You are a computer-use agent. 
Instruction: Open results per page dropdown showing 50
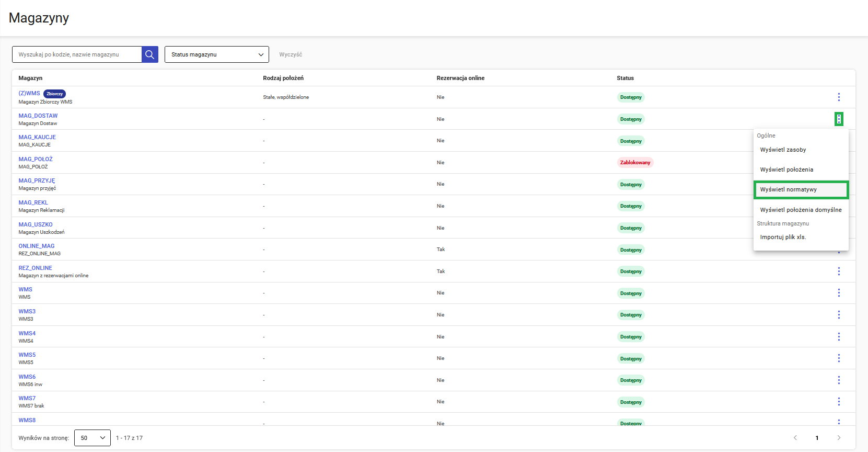(x=92, y=438)
